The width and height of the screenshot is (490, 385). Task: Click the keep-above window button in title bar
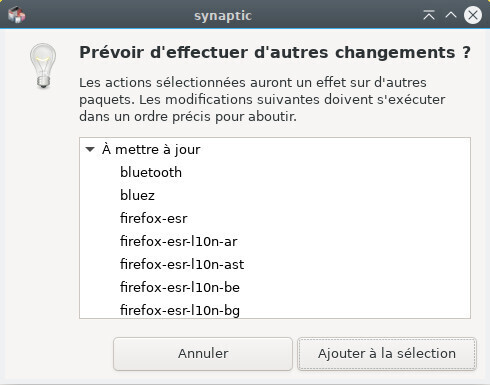[429, 15]
